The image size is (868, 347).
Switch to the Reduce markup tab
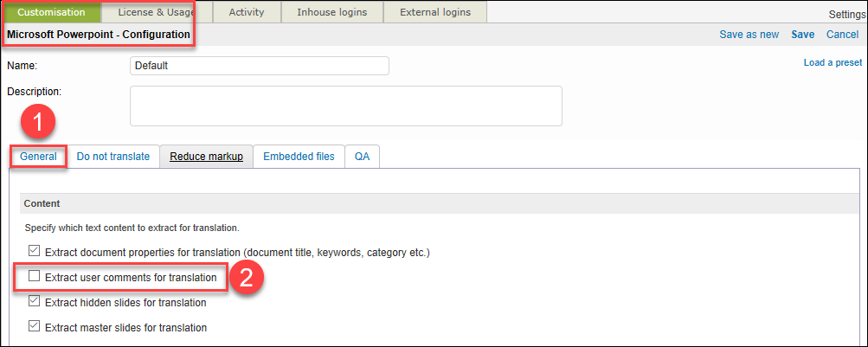[x=206, y=157]
